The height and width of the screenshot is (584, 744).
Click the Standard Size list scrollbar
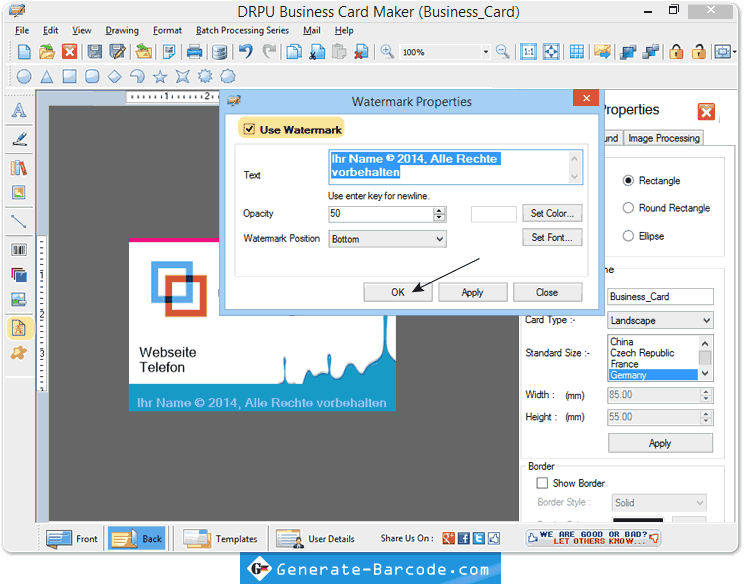pyautogui.click(x=705, y=358)
